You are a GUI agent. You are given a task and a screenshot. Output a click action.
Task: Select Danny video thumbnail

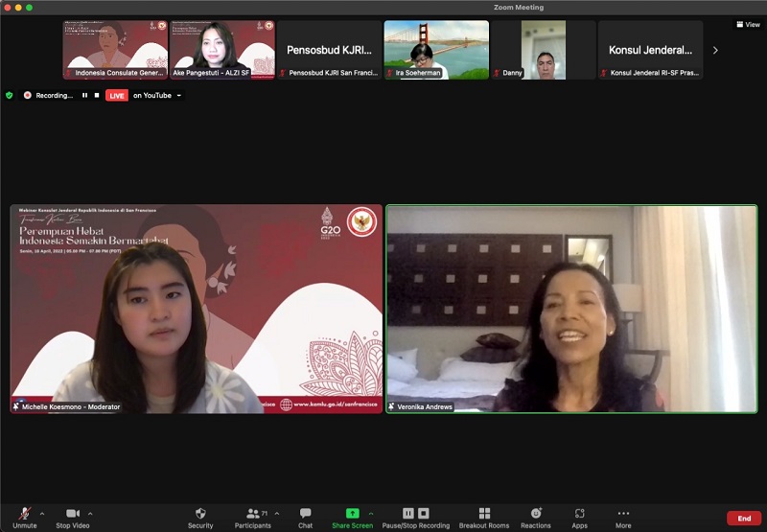click(x=544, y=50)
